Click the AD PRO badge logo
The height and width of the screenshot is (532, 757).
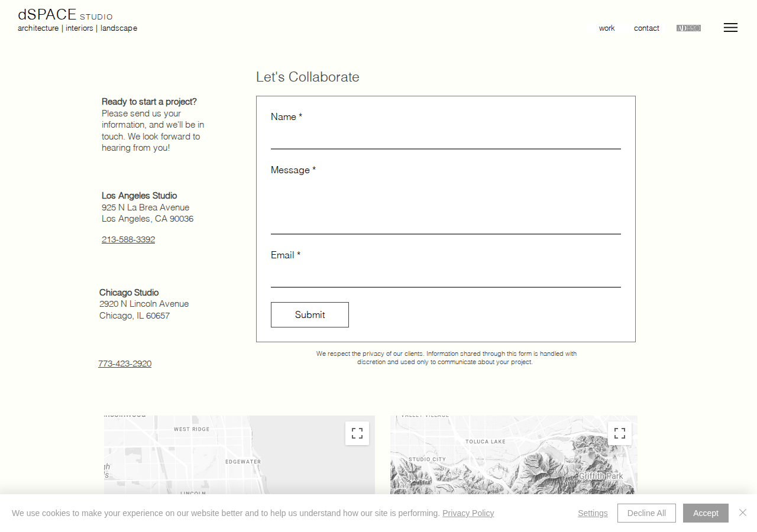[x=688, y=28]
